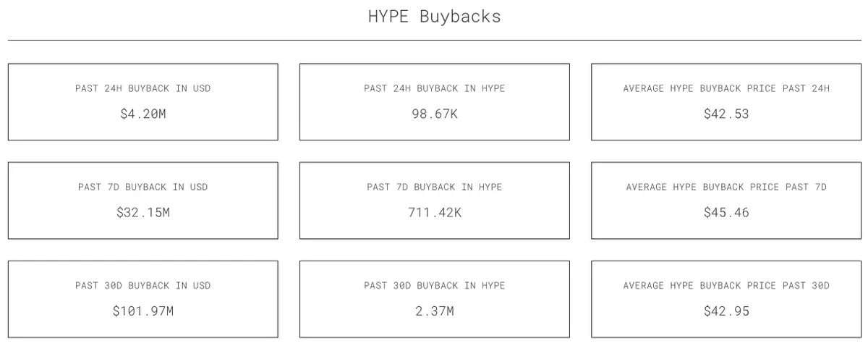Click the 2.37M value

coord(435,311)
